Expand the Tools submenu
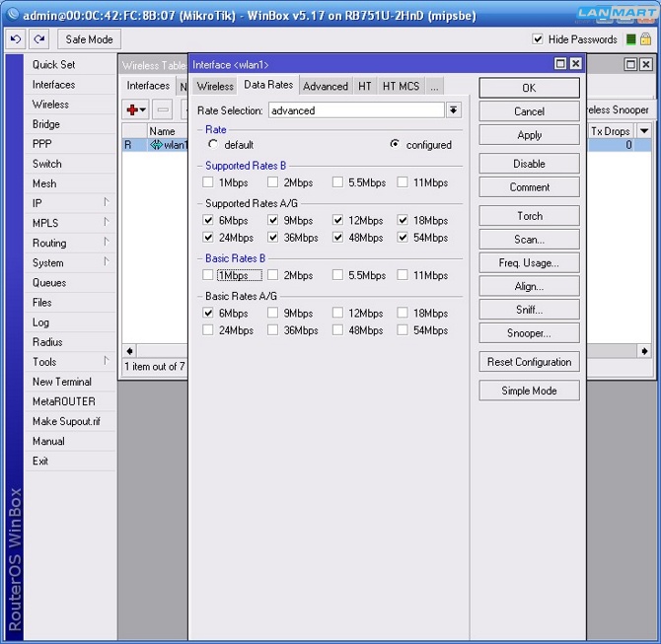This screenshot has height=644, width=661. pos(107,361)
